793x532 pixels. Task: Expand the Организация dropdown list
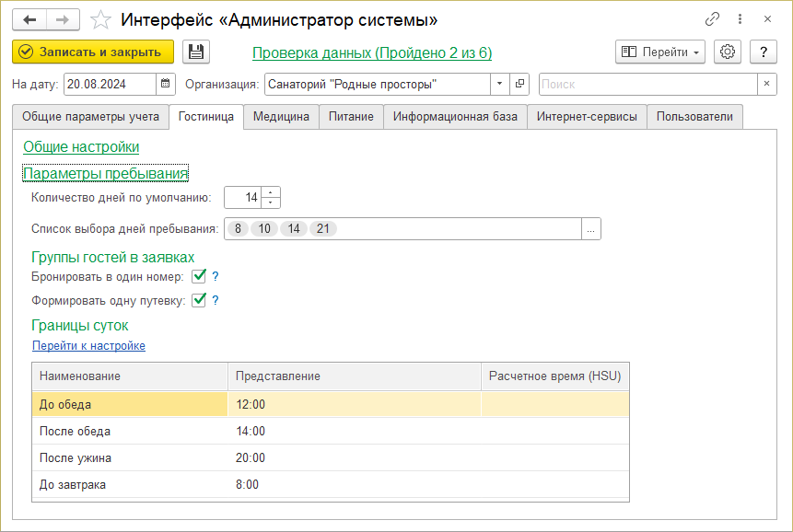tap(499, 84)
